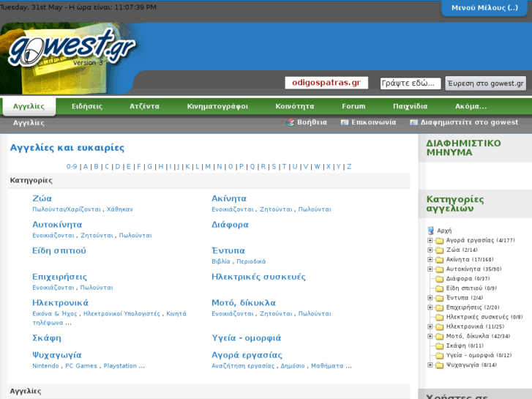Expand the Μοτό, δίκυκλα tree node
Screen dimensions: 532x399
coord(430,336)
